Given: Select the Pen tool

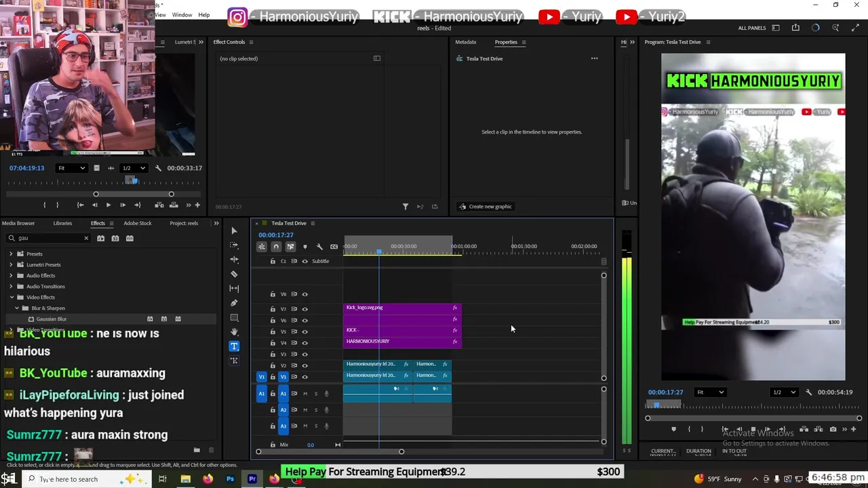Looking at the screenshot, I should [x=234, y=303].
